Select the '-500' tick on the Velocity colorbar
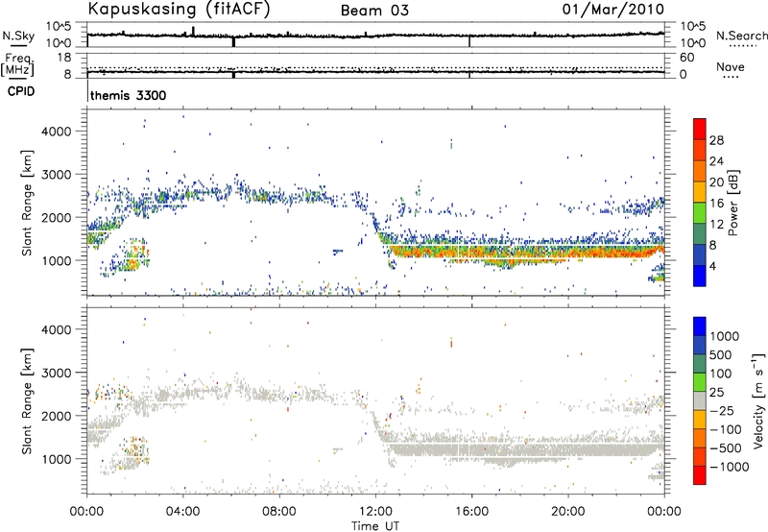Image resolution: width=768 pixels, height=532 pixels. tap(726, 447)
